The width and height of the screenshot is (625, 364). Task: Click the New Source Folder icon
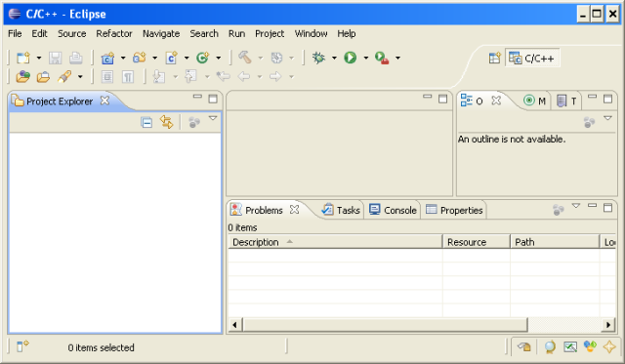pyautogui.click(x=140, y=58)
